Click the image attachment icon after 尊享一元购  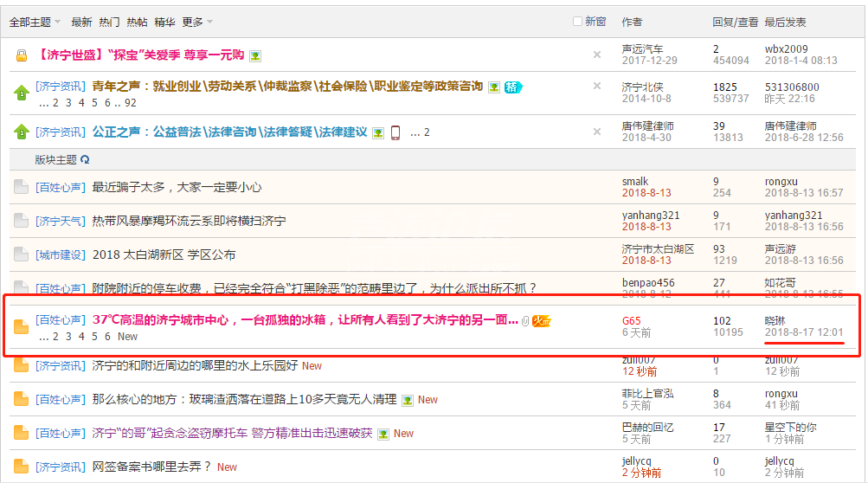[x=255, y=56]
